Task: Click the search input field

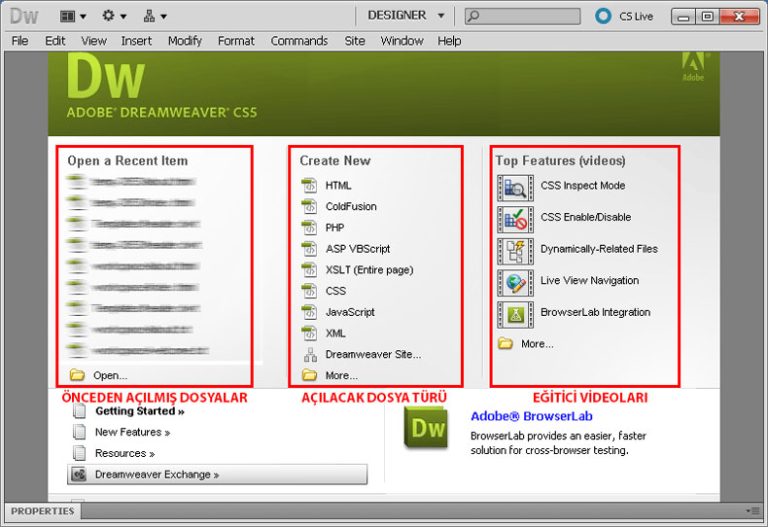Action: click(x=523, y=16)
